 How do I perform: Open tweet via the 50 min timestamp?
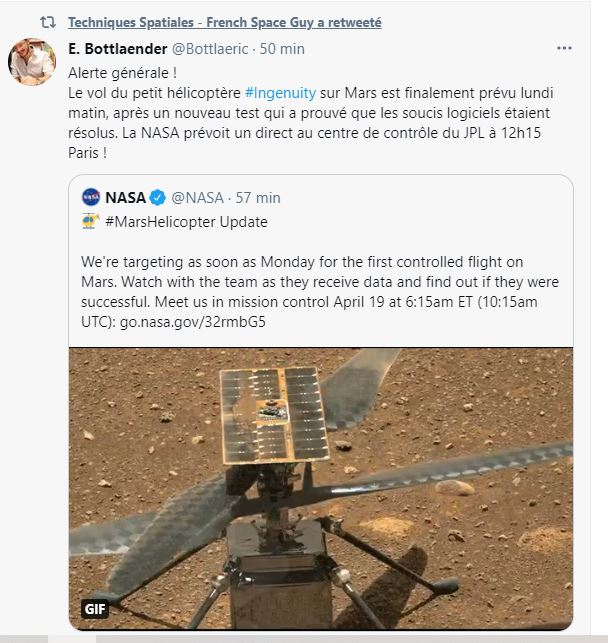[x=282, y=48]
